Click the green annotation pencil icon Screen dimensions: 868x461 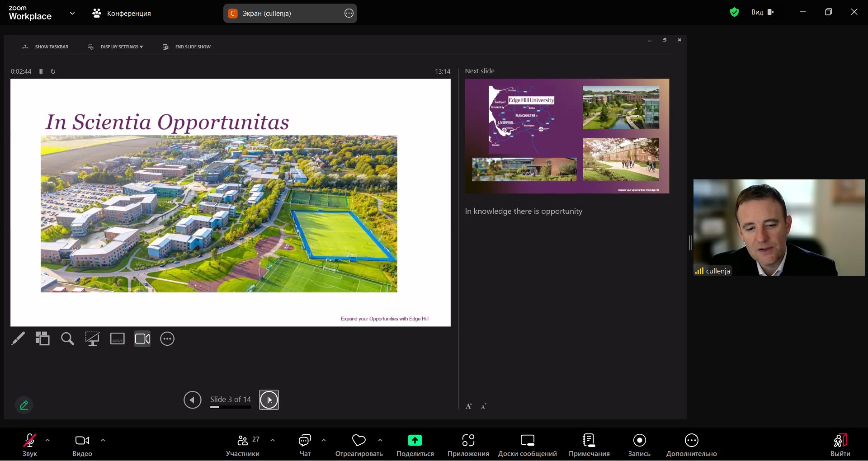[24, 405]
